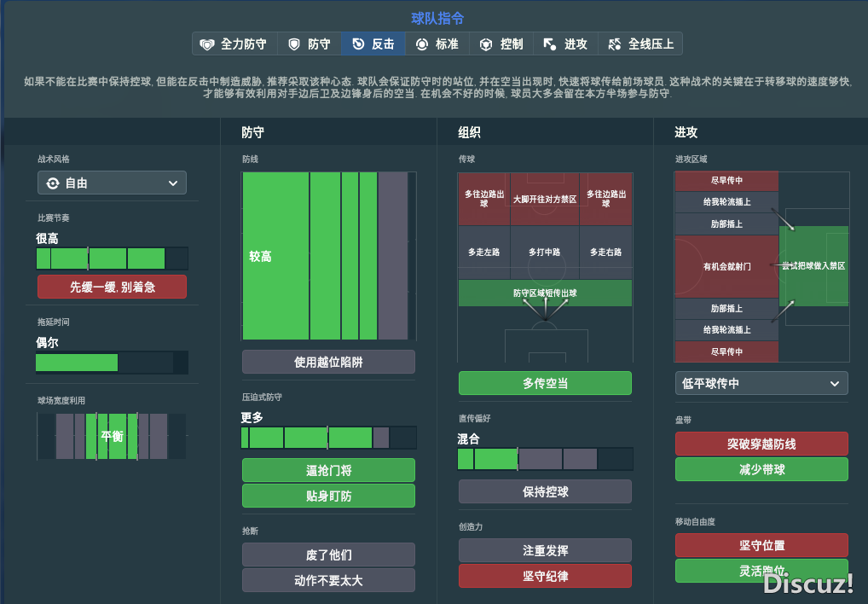Screen dimensions: 868x604
Task: Switch to the 全力防守 mentality tab
Action: tap(231, 44)
